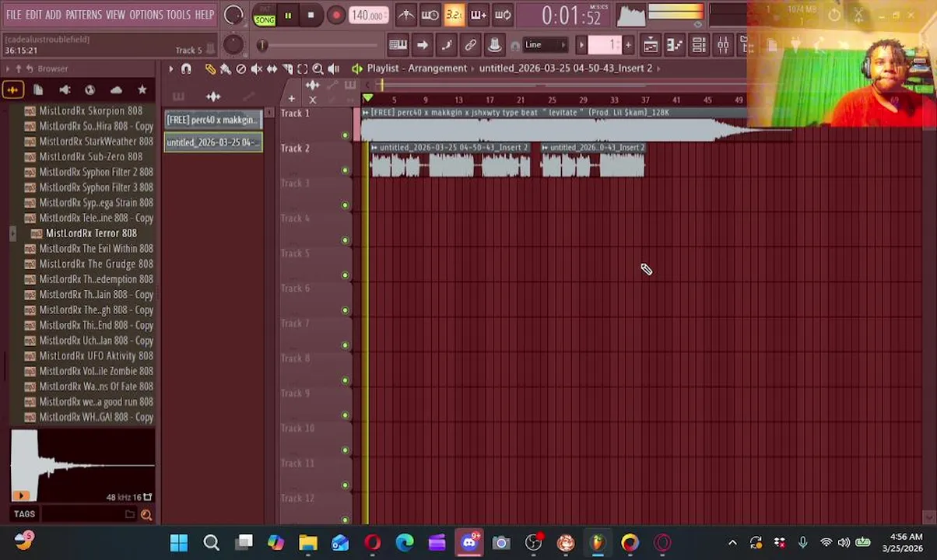Click the metronome icon in top toolbar

(406, 15)
